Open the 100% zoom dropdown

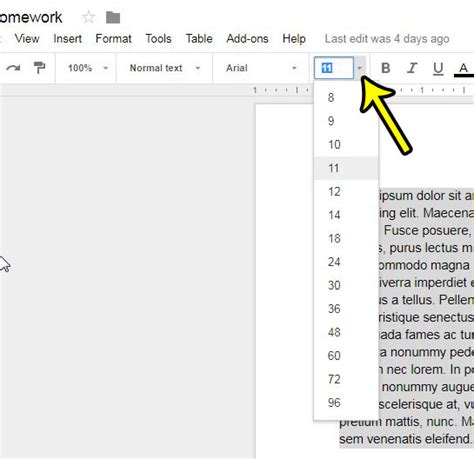click(88, 68)
